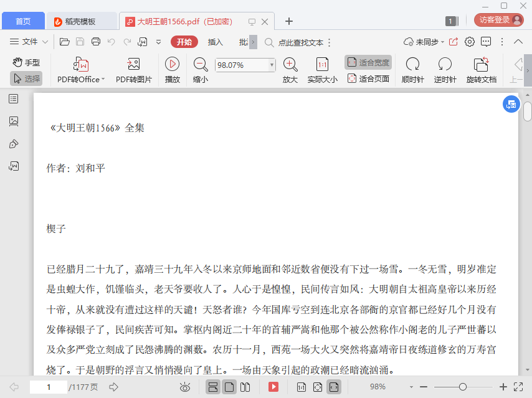Open the annotation panel sidebar icon
Viewport: 532px width, 398px height.
pyautogui.click(x=14, y=144)
